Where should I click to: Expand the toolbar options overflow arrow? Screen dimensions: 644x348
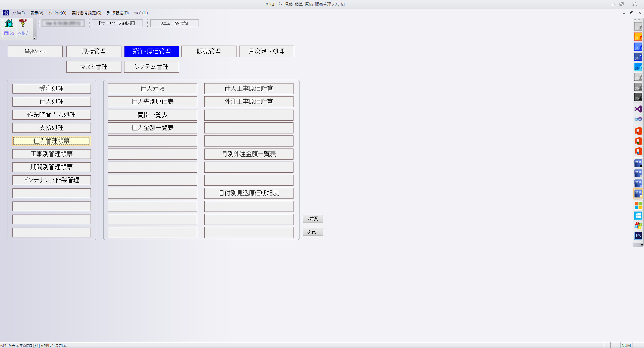[x=34, y=38]
